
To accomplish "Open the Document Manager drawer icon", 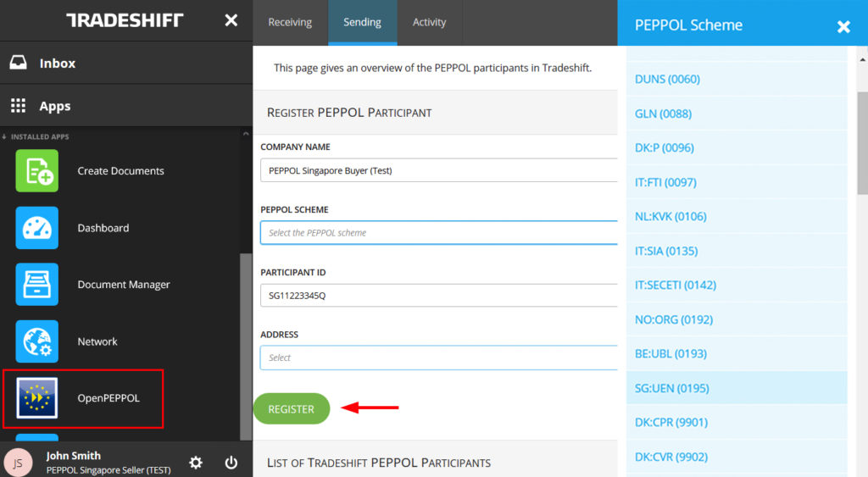I will click(x=37, y=285).
